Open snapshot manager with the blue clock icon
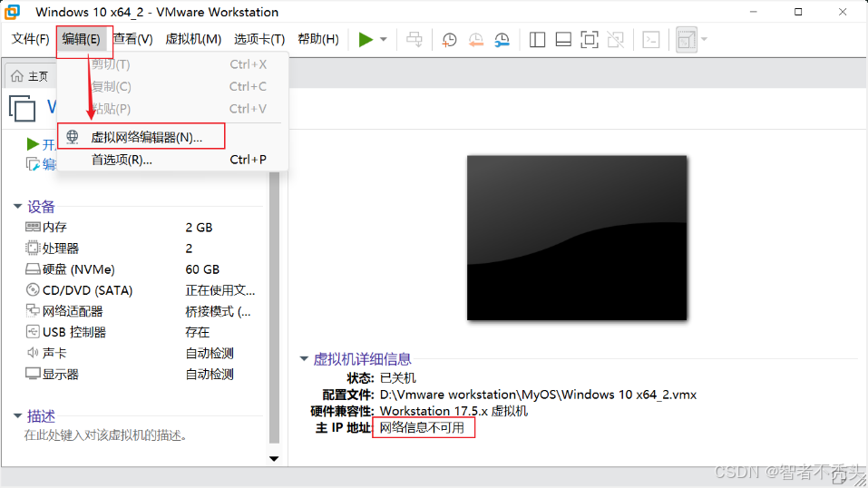Viewport: 868px width, 488px height. tap(502, 39)
